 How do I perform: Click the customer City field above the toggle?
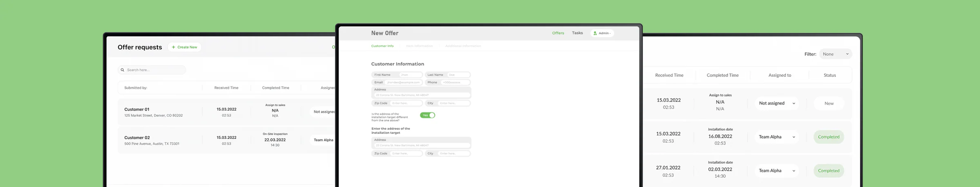[x=454, y=103]
